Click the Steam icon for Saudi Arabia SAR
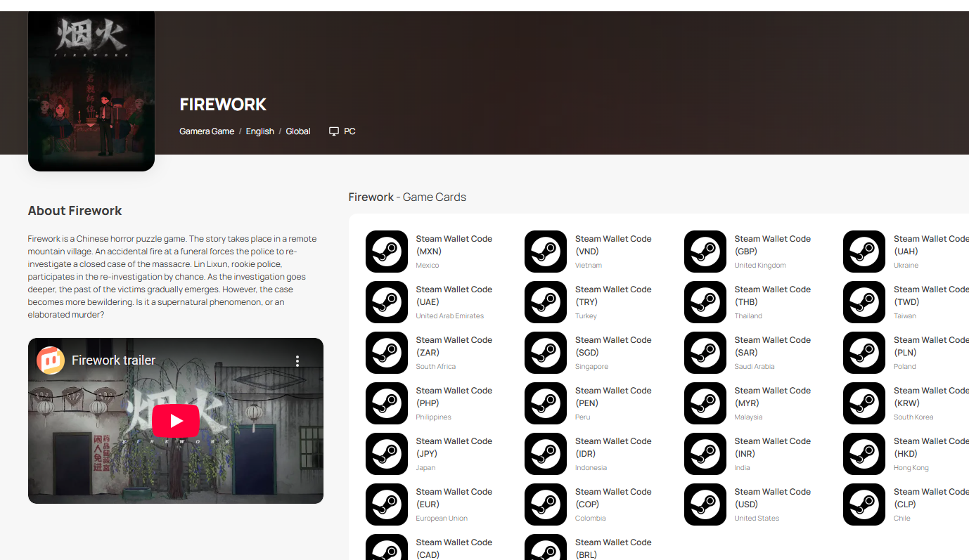The height and width of the screenshot is (560, 969). pos(705,353)
